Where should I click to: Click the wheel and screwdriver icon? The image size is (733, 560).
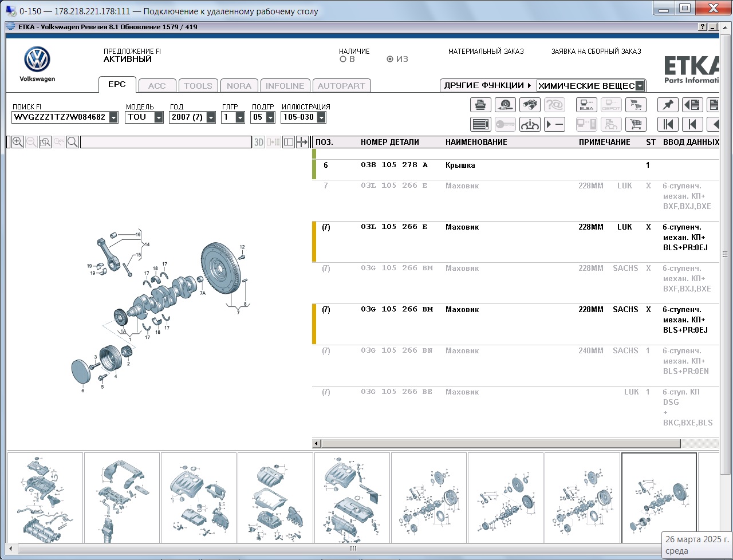505,105
